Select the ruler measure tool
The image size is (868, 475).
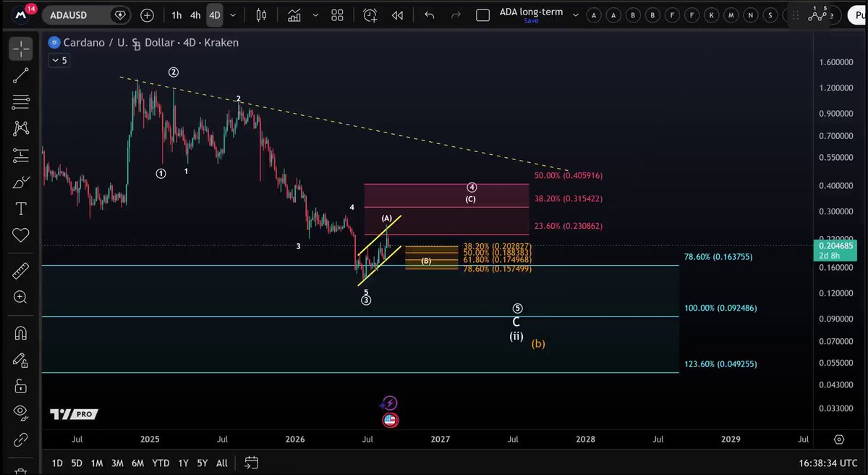point(20,271)
